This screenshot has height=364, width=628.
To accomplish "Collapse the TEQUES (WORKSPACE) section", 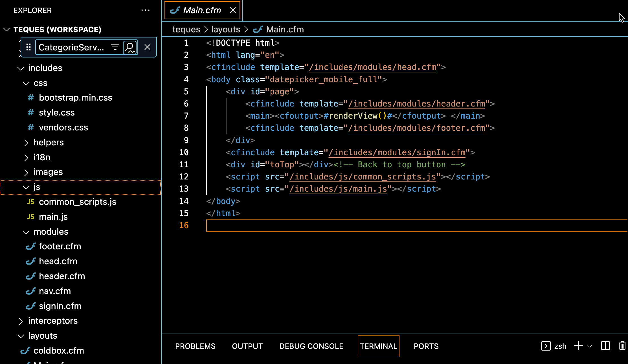I will coord(6,30).
